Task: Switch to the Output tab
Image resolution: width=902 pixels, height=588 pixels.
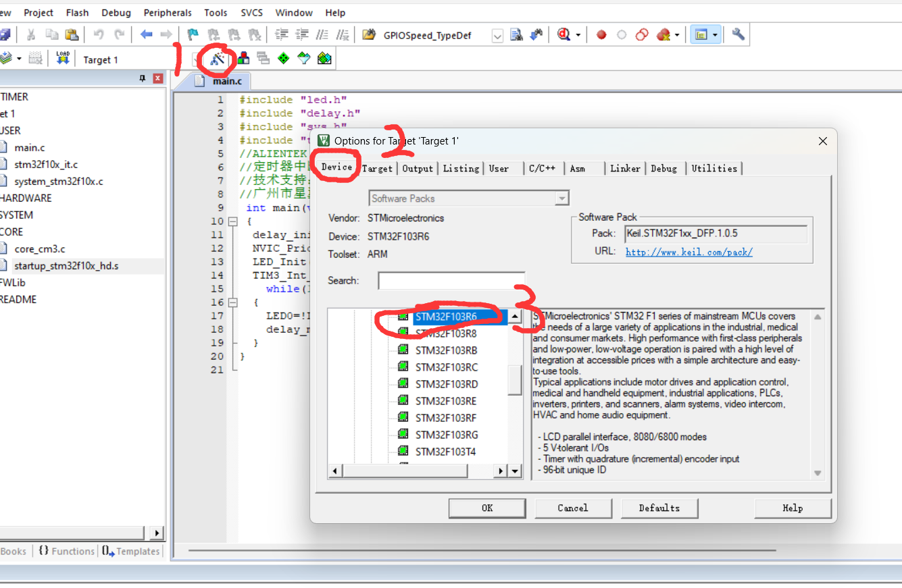Action: [418, 169]
